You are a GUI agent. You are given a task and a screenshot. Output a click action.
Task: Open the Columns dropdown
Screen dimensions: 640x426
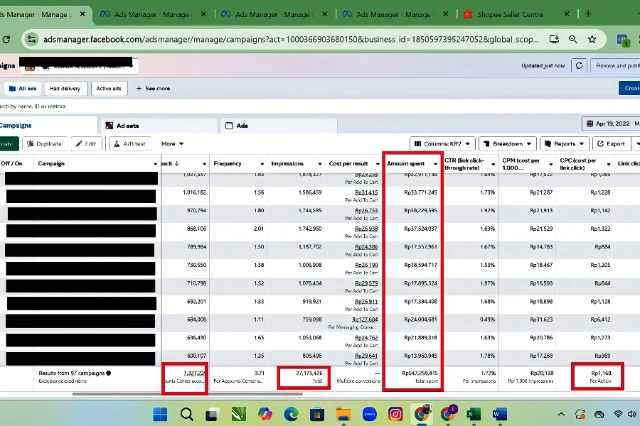441,143
